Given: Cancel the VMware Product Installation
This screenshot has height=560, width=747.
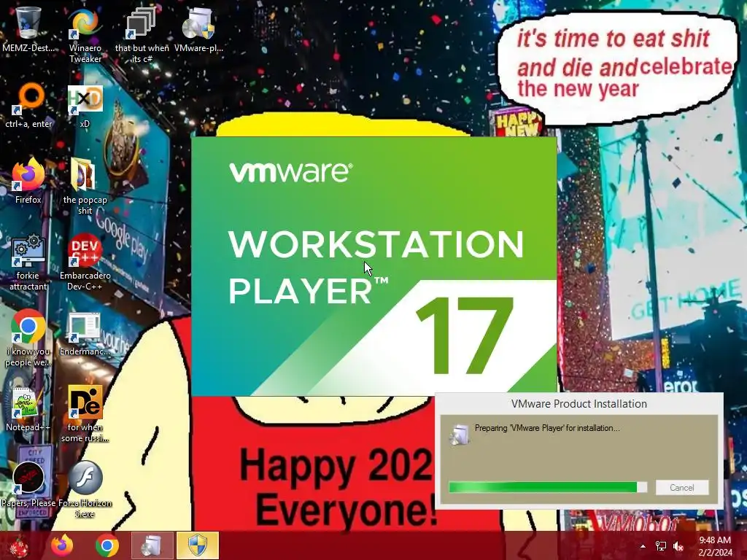Looking at the screenshot, I should point(682,487).
